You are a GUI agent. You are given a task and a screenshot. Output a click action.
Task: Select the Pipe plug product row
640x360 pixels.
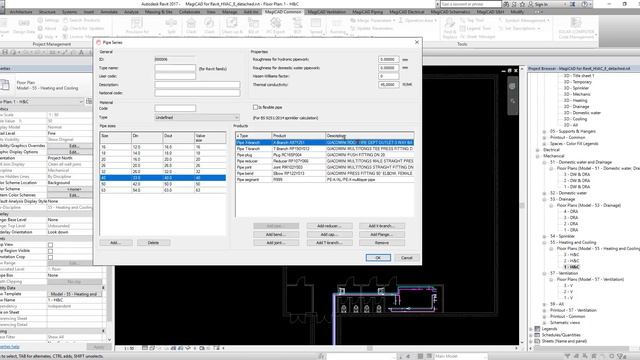tap(325, 155)
